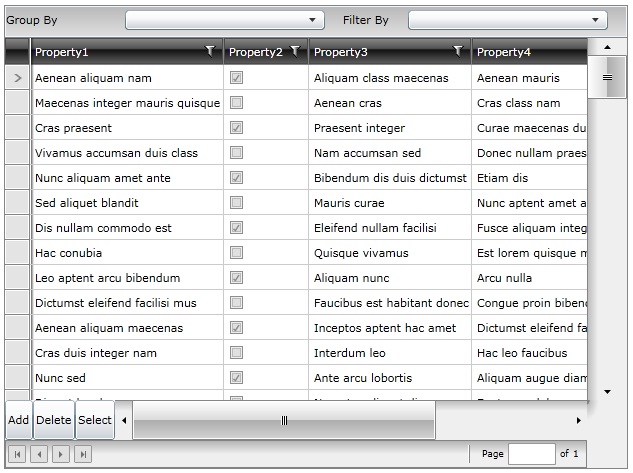The height and width of the screenshot is (473, 633).
Task: Click the Delete button
Action: pyautogui.click(x=54, y=420)
